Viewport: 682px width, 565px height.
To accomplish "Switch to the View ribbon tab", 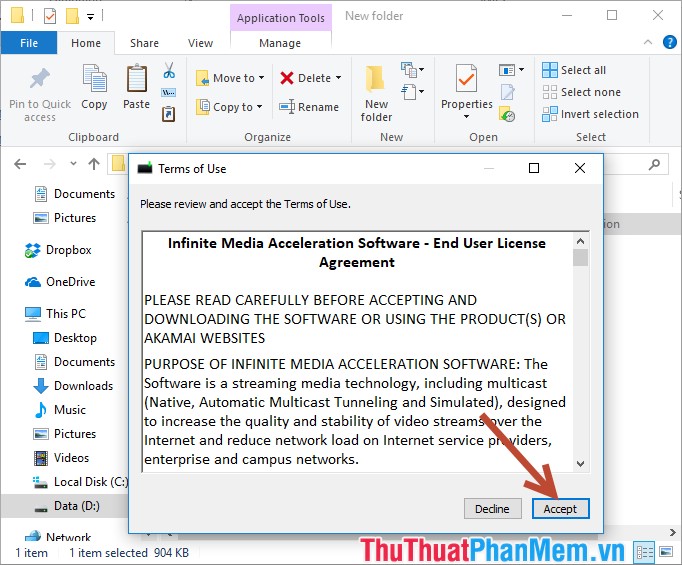I will pyautogui.click(x=201, y=43).
